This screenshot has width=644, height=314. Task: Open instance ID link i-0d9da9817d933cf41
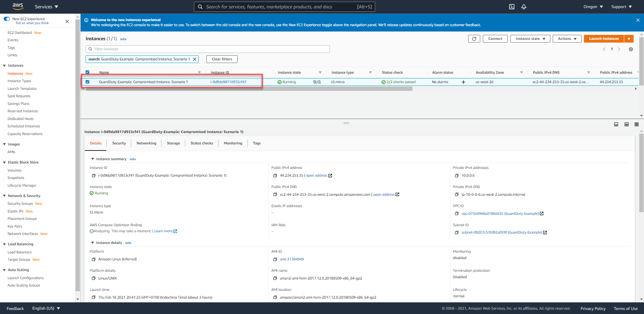pyautogui.click(x=228, y=82)
